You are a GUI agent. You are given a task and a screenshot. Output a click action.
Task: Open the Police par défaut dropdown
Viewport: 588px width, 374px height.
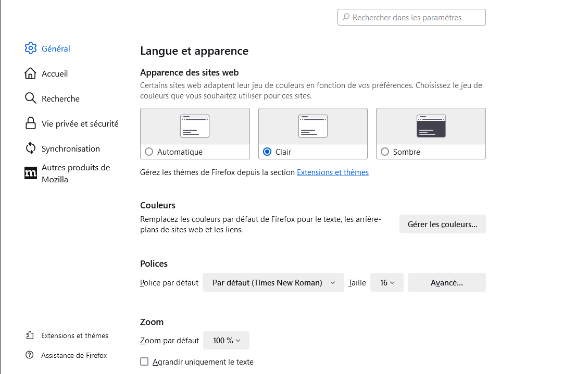[x=273, y=282]
